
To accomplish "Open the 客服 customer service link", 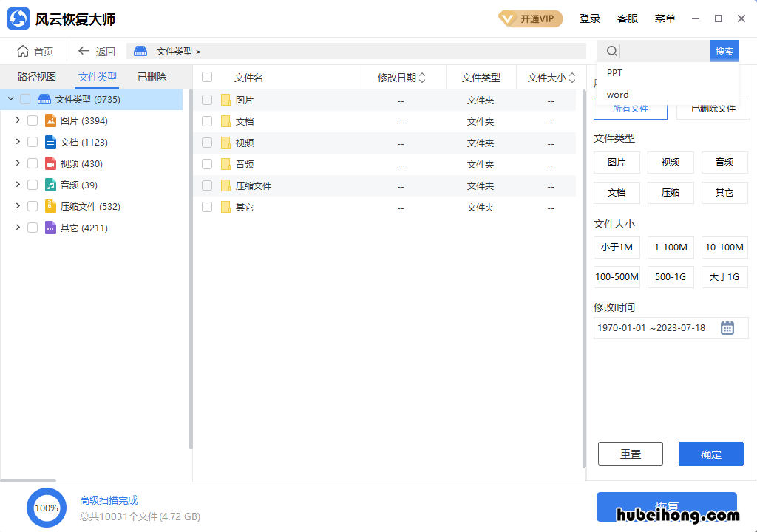I will point(627,18).
